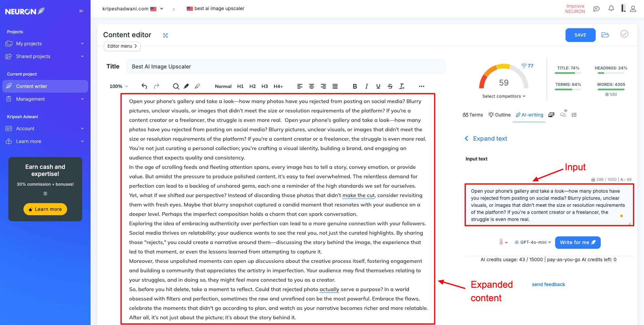
Task: Click the more options ellipsis in toolbar
Action: 422,86
